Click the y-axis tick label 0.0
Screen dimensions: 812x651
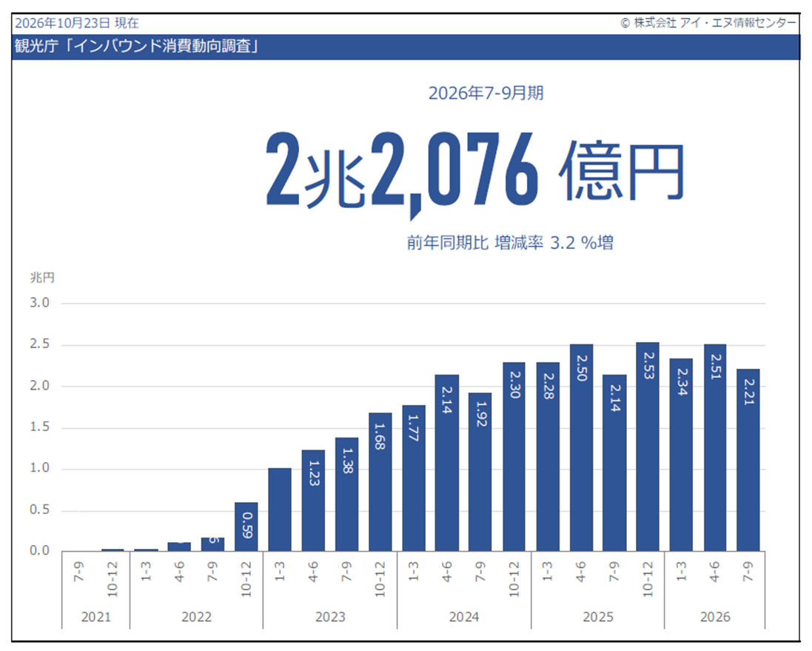(39, 550)
